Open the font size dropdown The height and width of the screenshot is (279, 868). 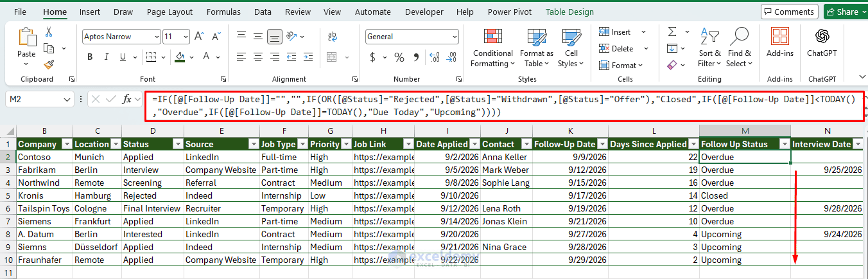(186, 37)
